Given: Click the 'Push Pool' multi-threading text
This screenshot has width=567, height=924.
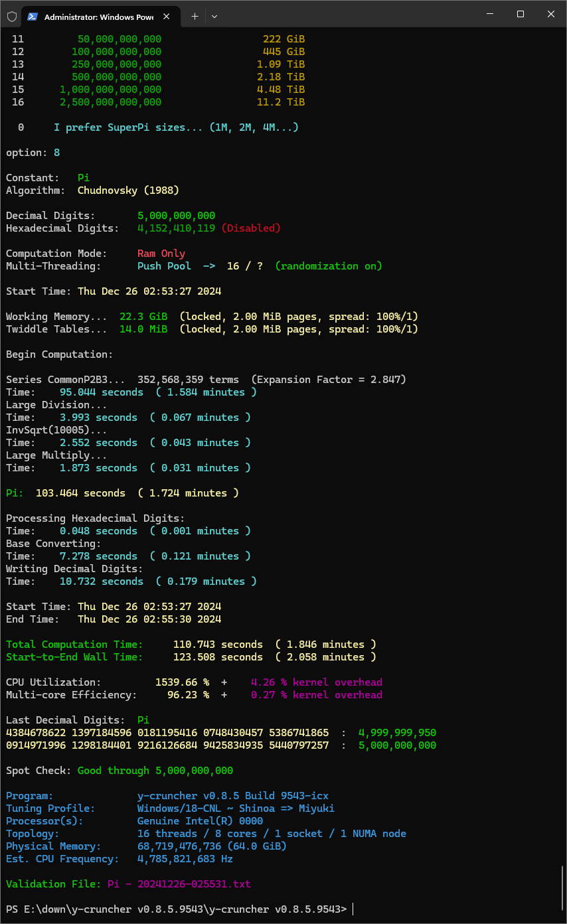Looking at the screenshot, I should [164, 266].
